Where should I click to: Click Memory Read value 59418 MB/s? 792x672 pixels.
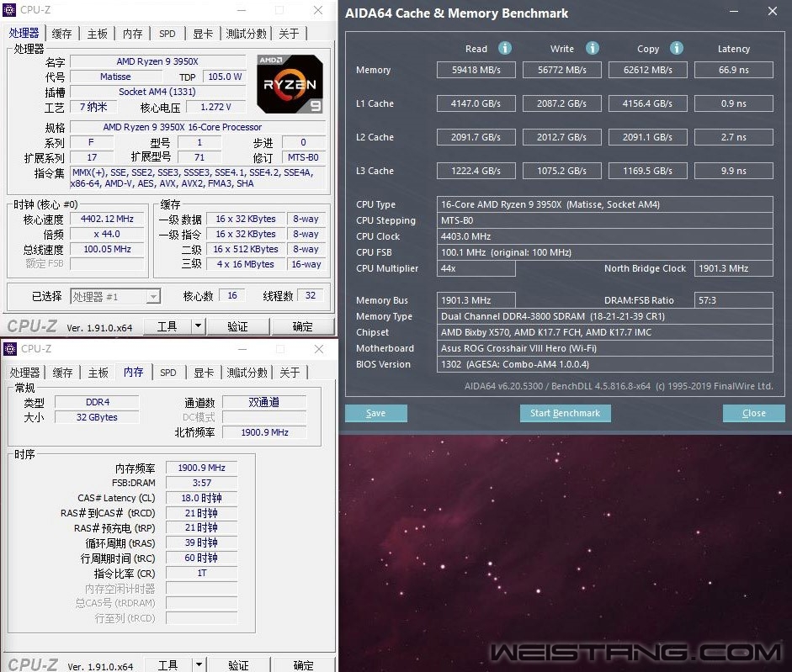click(476, 70)
